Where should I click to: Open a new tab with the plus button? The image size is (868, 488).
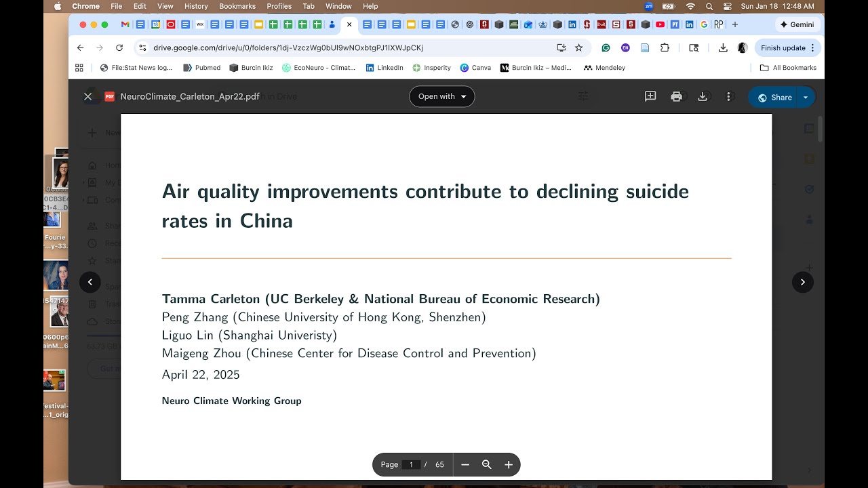click(735, 24)
